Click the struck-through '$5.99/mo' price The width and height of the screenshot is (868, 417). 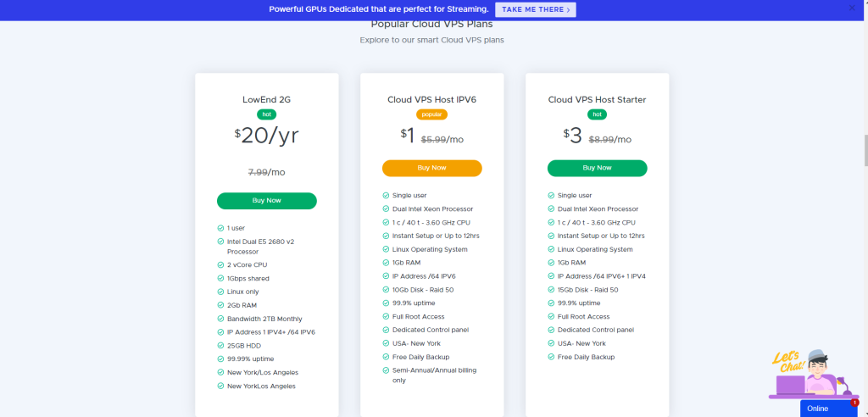click(442, 140)
